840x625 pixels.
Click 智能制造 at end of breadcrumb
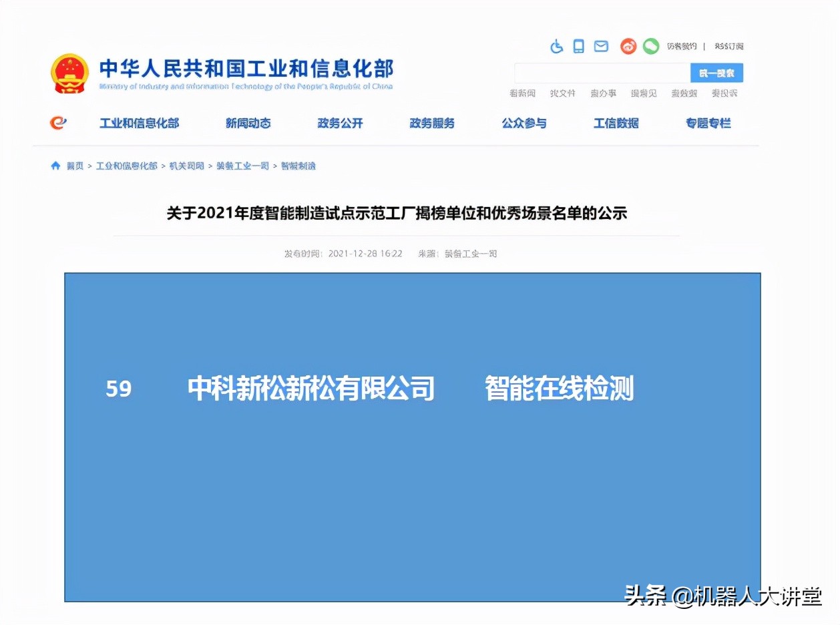click(x=298, y=165)
